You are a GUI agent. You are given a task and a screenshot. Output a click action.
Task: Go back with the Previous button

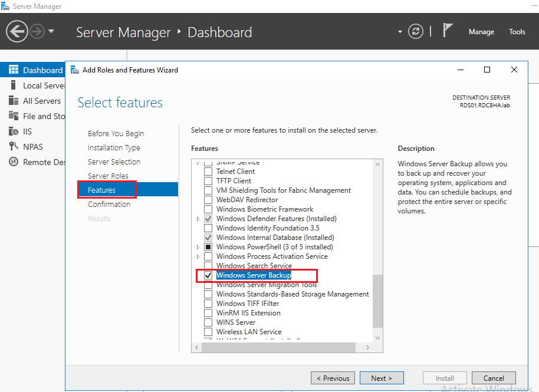[x=333, y=378]
